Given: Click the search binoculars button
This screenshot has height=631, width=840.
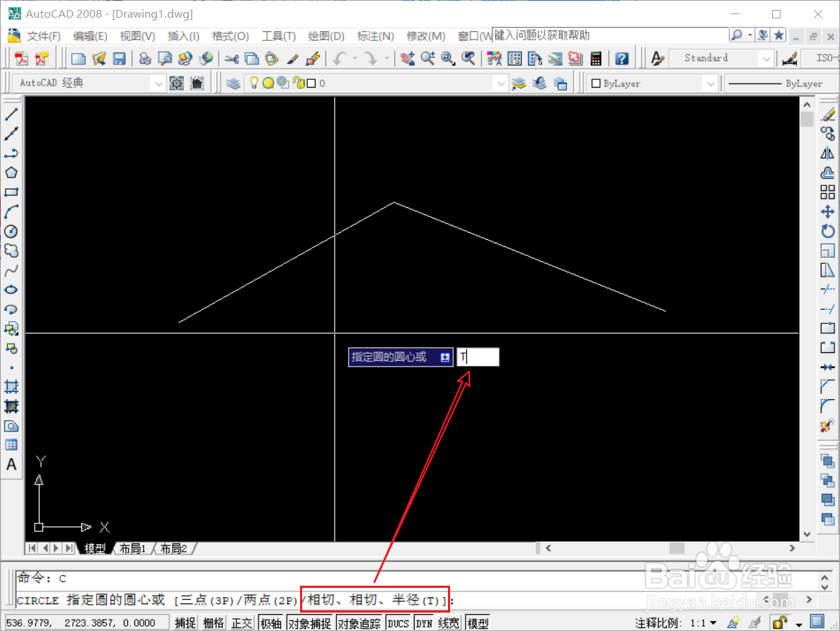Looking at the screenshot, I should coord(737,35).
